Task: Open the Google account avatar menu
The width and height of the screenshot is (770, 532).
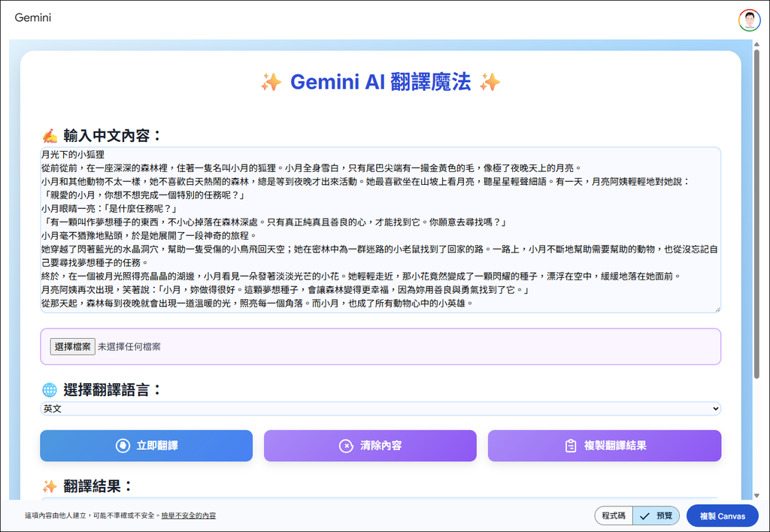Action: (x=750, y=20)
